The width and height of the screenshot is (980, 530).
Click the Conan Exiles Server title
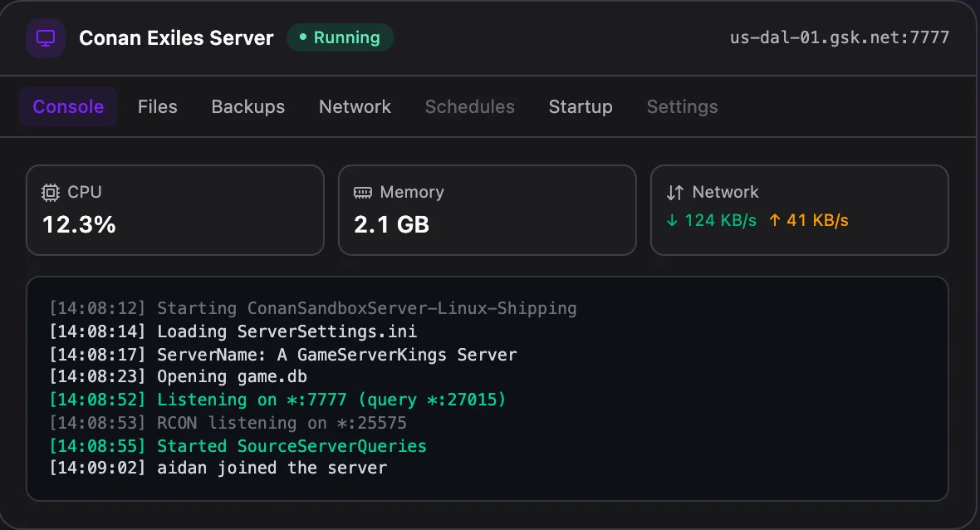(x=176, y=38)
